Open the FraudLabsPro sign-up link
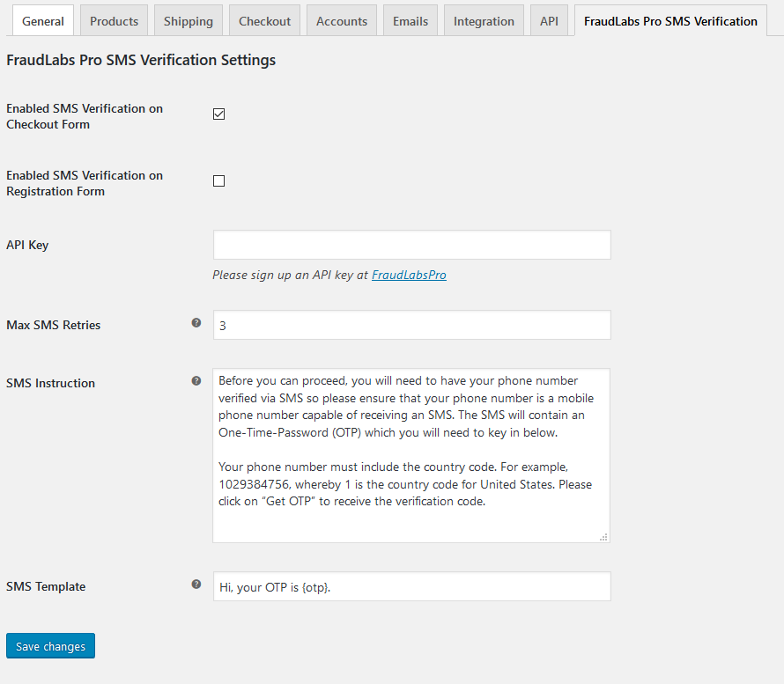Viewport: 784px width, 684px height. [409, 275]
